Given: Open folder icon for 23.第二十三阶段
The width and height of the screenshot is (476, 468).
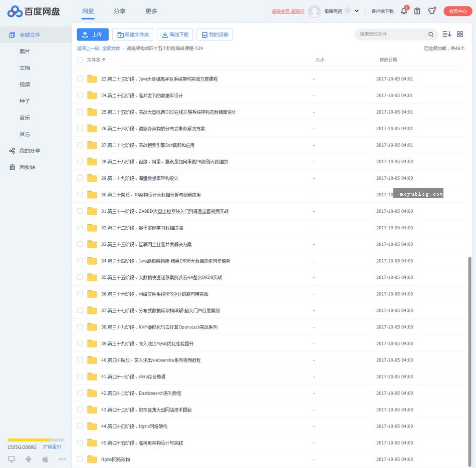Looking at the screenshot, I should (92, 79).
